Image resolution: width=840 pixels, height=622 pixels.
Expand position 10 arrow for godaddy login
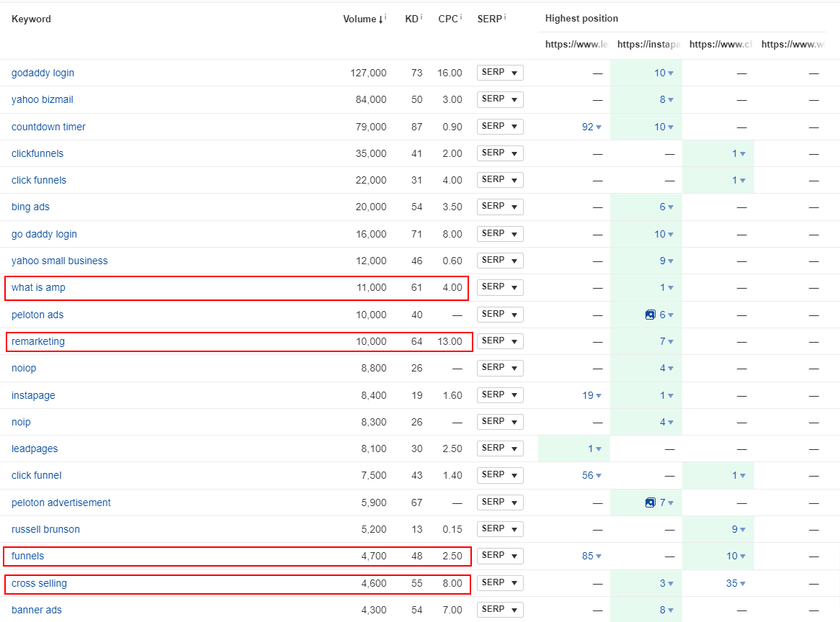pyautogui.click(x=671, y=73)
